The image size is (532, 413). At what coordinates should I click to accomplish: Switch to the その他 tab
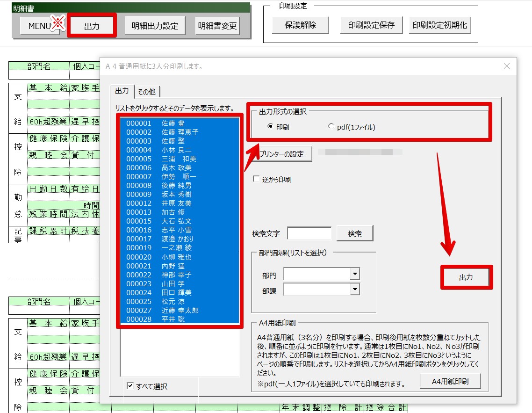147,92
